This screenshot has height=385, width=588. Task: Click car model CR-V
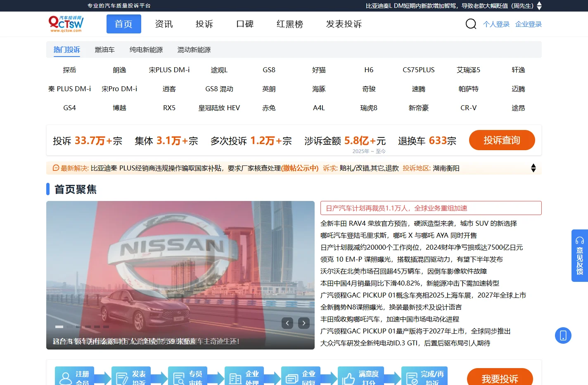469,108
